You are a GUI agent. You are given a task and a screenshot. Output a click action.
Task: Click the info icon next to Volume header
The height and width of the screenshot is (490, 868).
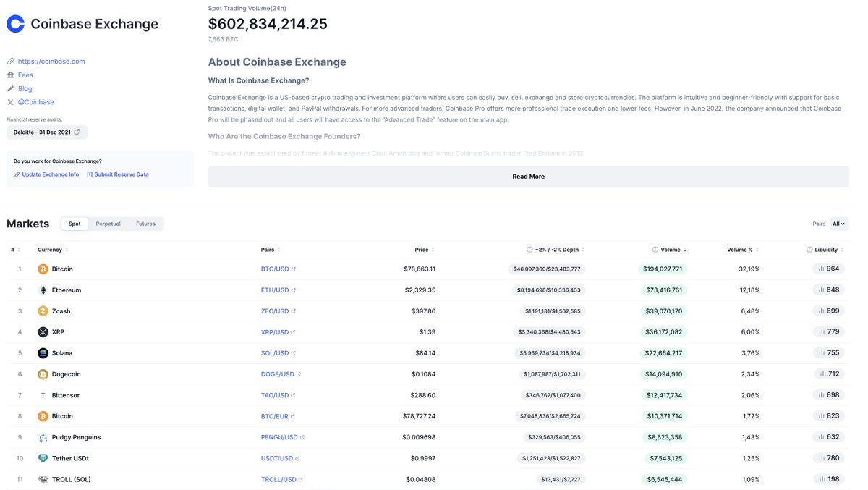point(655,250)
